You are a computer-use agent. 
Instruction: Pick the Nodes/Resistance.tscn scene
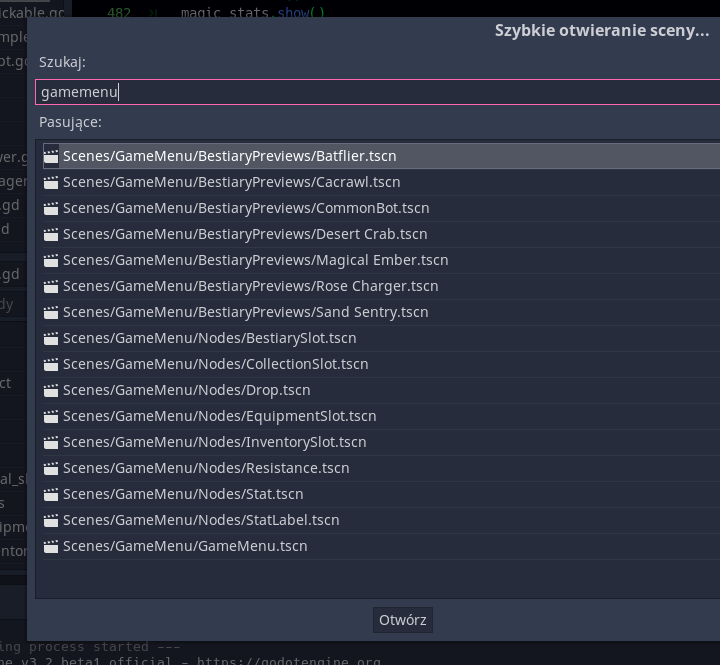pyautogui.click(x=381, y=468)
